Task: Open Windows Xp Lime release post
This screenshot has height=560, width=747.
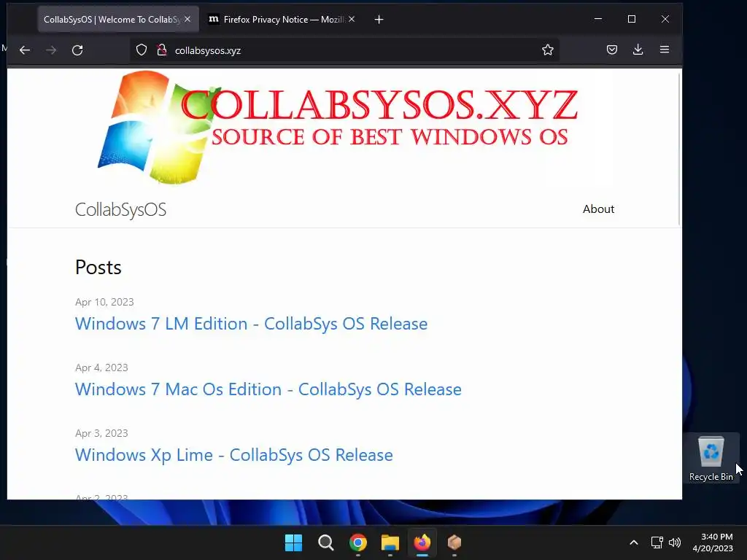Action: click(x=234, y=455)
